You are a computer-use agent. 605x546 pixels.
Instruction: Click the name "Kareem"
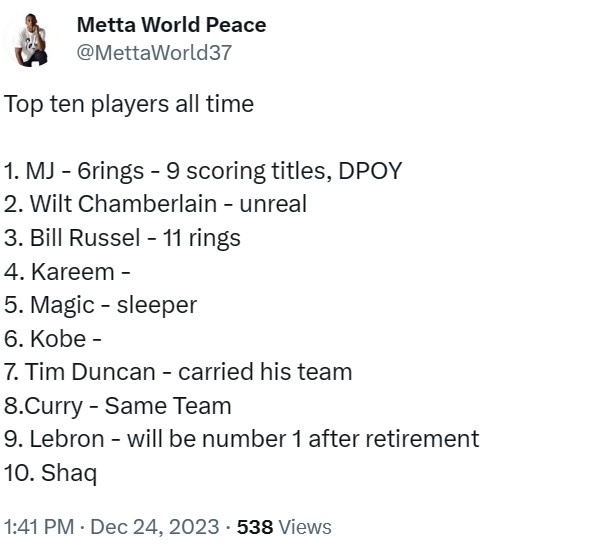click(x=73, y=272)
